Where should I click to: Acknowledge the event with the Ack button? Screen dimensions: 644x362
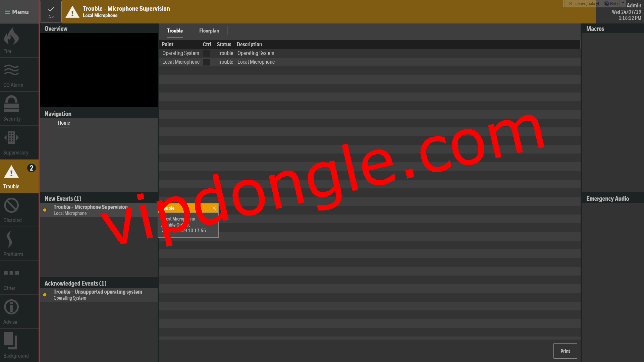[51, 12]
